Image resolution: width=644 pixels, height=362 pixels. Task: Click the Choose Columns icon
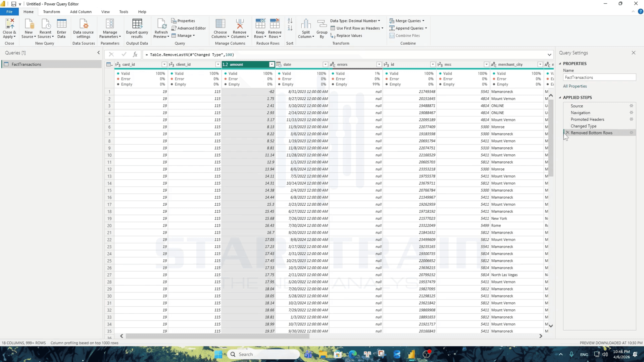[x=220, y=24]
